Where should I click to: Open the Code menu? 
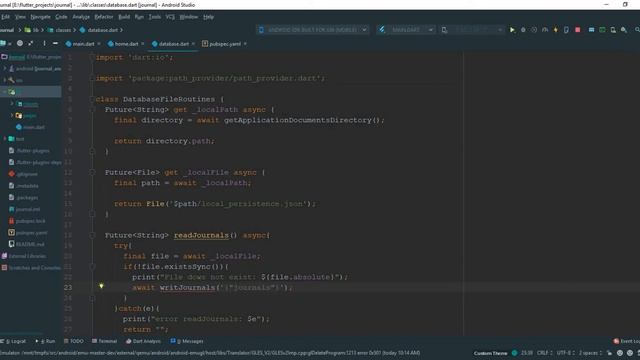point(61,17)
